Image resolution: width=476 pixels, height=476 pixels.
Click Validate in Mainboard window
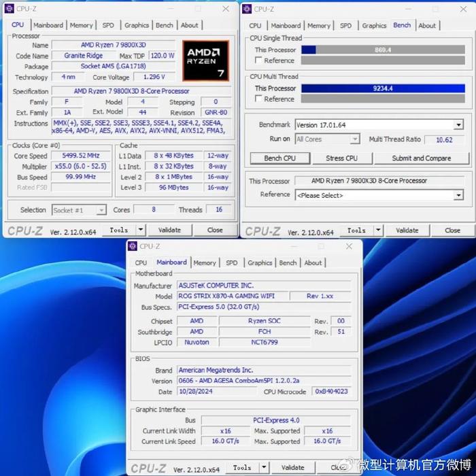[x=292, y=467]
